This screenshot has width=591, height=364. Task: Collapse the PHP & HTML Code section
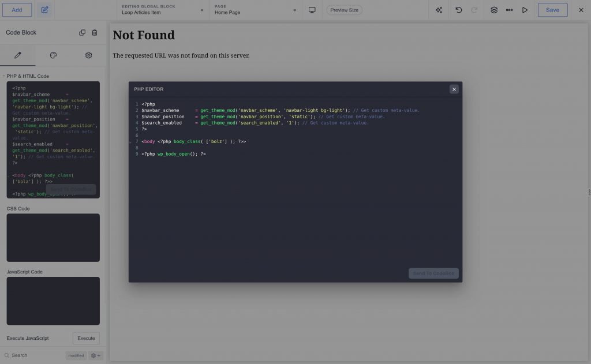coord(5,76)
